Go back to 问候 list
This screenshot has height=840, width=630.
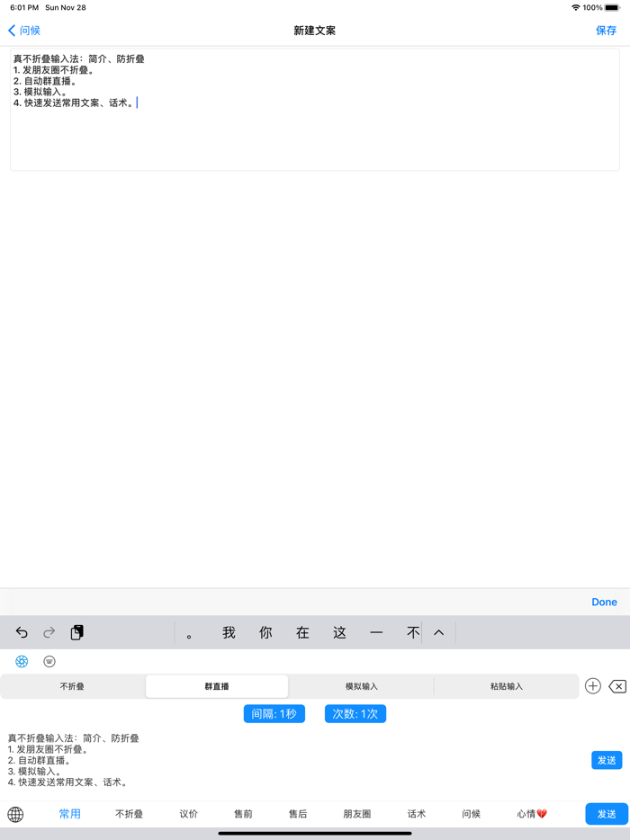[x=24, y=31]
